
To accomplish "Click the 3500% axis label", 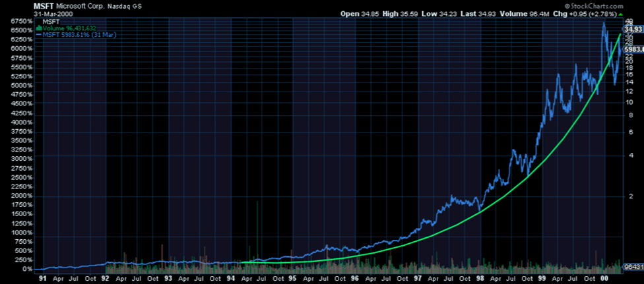I will (22, 140).
